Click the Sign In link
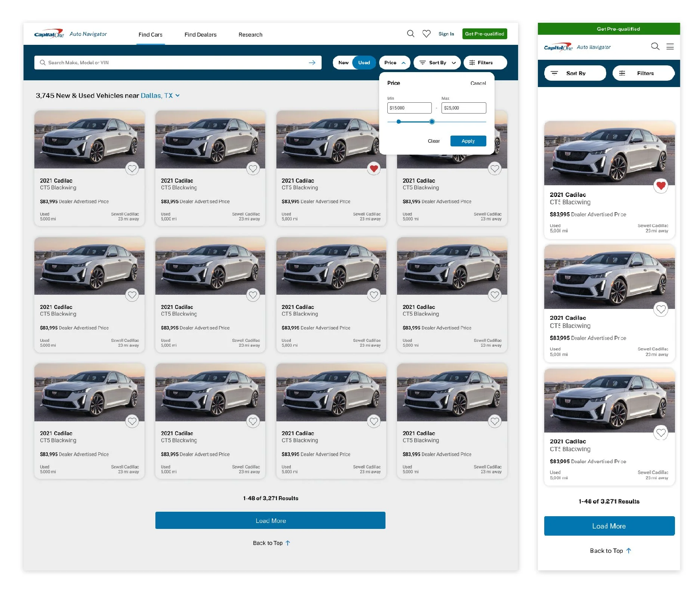The width and height of the screenshot is (700, 598). 446,34
